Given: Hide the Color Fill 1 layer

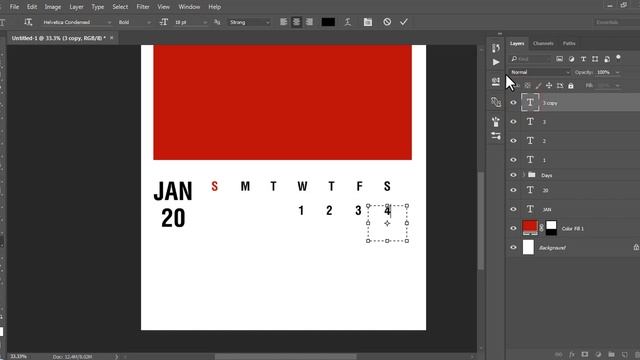Looking at the screenshot, I should [x=513, y=229].
